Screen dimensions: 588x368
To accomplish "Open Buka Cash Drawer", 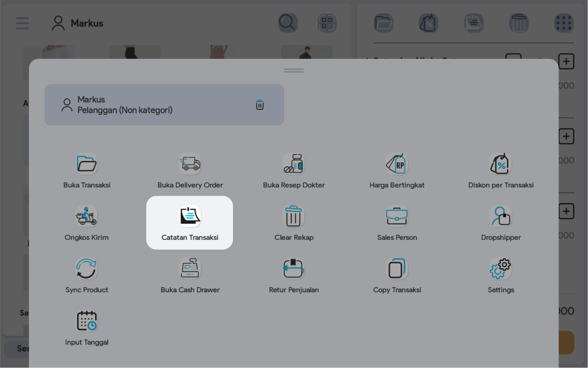I will pos(190,269).
